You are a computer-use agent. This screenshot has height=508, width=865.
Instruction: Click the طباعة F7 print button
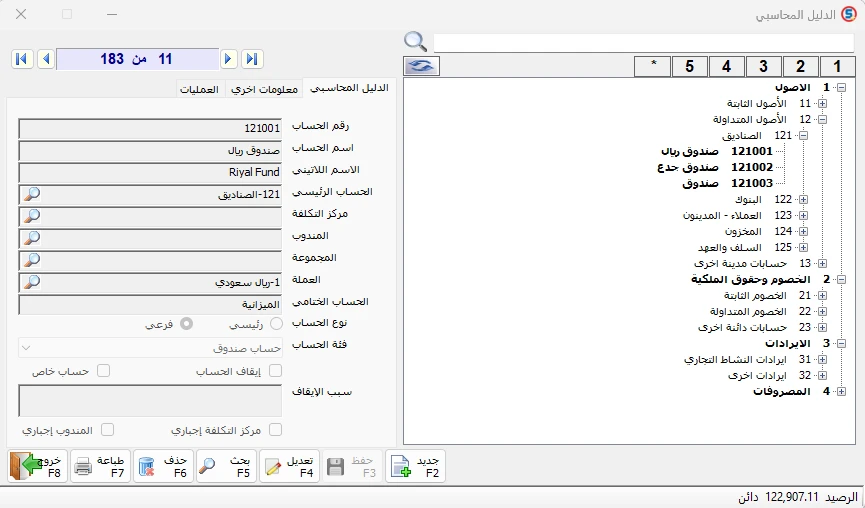pos(100,466)
